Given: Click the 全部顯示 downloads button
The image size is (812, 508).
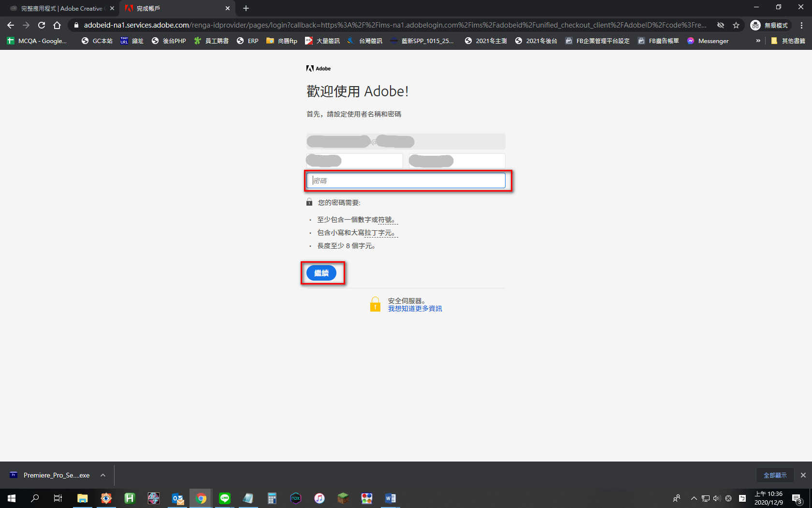Looking at the screenshot, I should click(775, 475).
